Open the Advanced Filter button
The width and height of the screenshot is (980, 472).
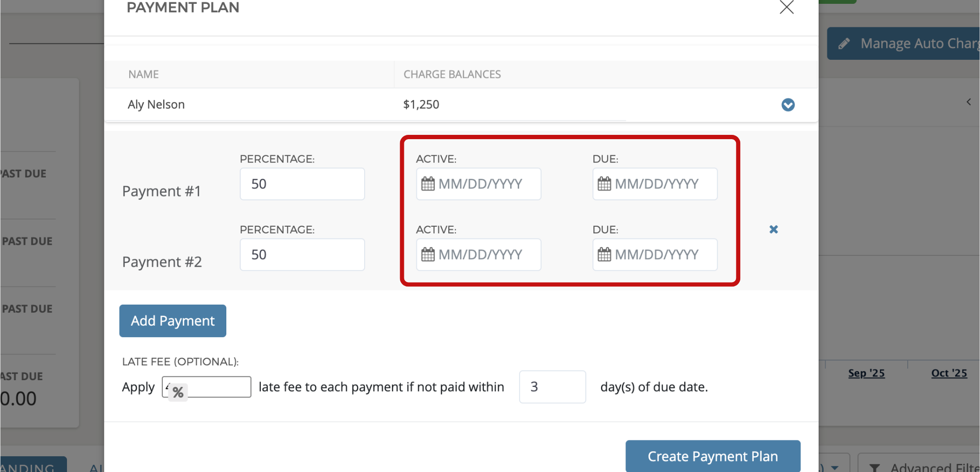pyautogui.click(x=921, y=466)
